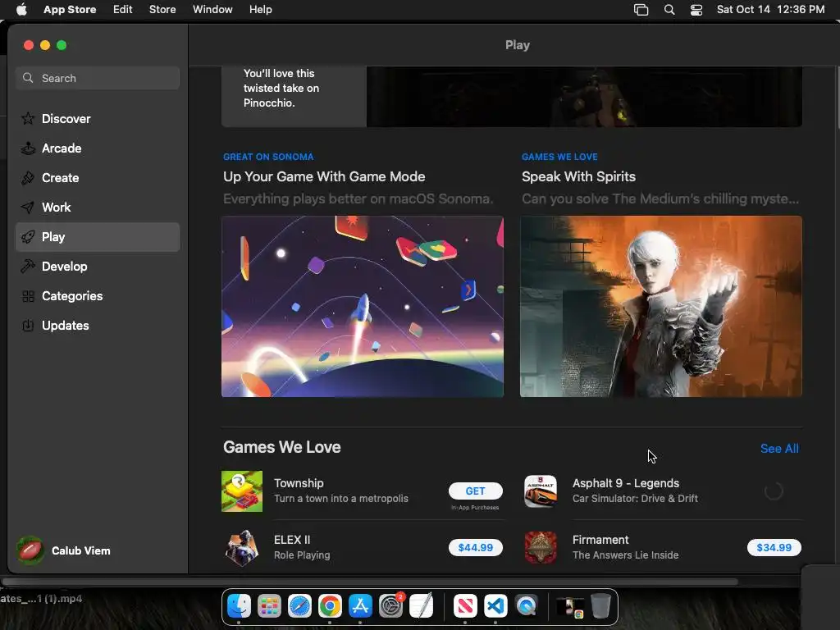This screenshot has width=840, height=630.
Task: Click the App Store Dock icon
Action: coord(360,606)
